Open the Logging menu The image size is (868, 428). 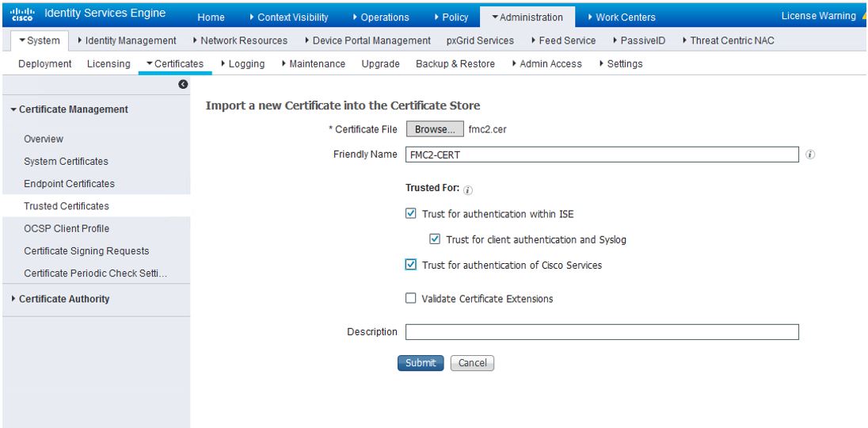coord(242,63)
